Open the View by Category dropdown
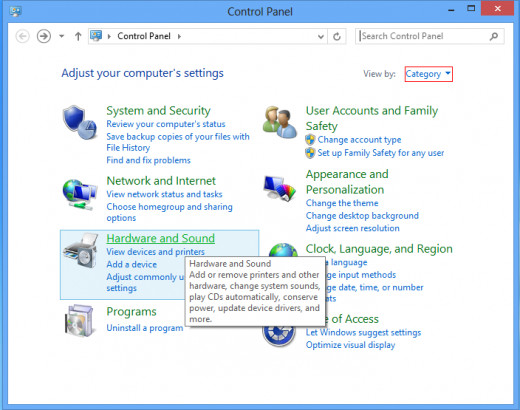 point(429,74)
